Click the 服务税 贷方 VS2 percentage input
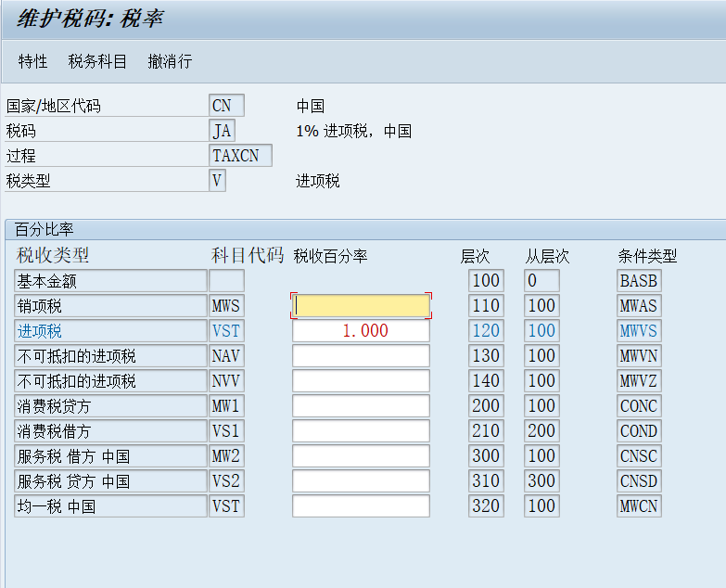 [362, 480]
